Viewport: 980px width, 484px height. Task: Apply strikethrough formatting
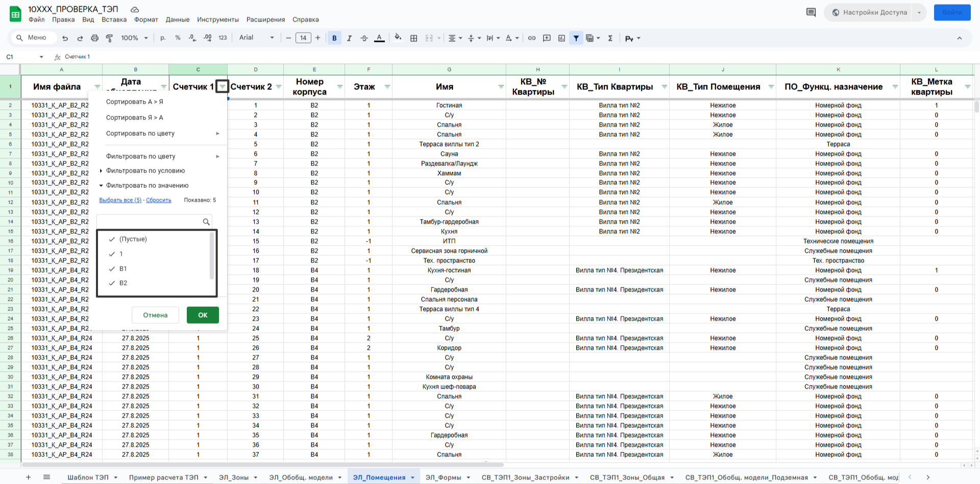(x=364, y=38)
